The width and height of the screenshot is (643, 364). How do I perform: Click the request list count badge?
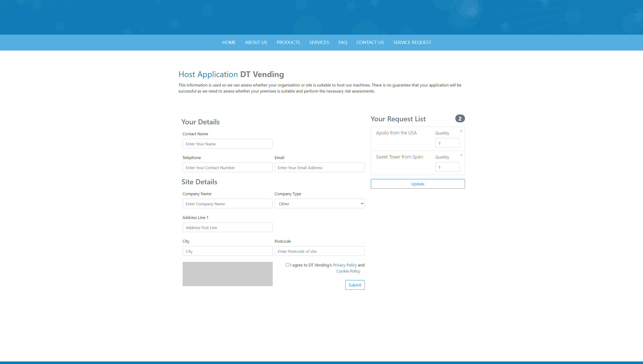tap(460, 119)
